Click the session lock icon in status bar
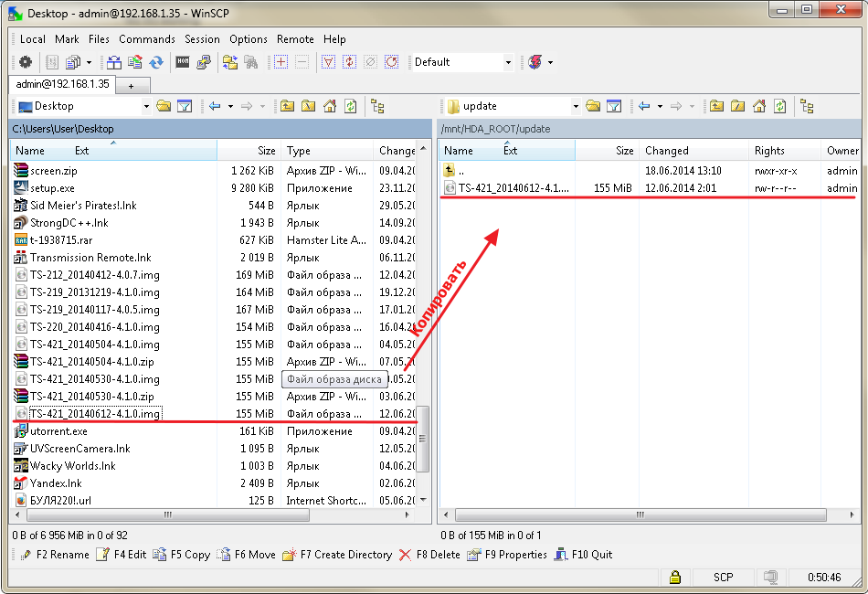 [x=675, y=577]
